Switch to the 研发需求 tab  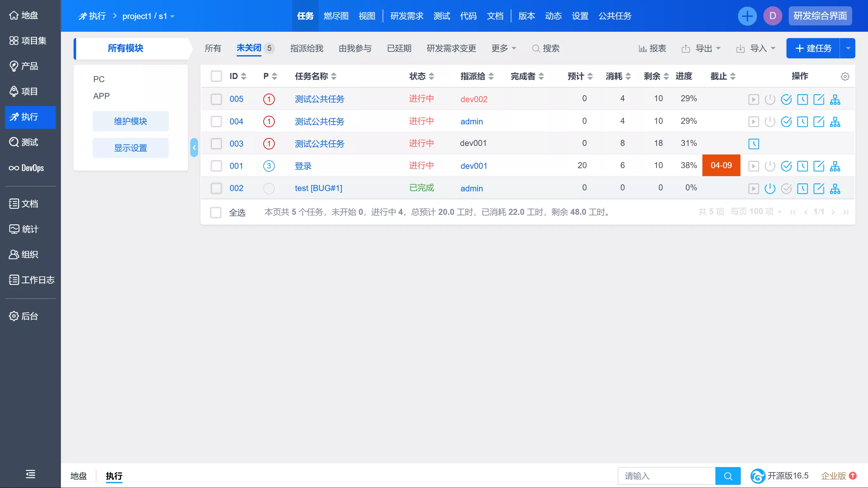(x=407, y=16)
